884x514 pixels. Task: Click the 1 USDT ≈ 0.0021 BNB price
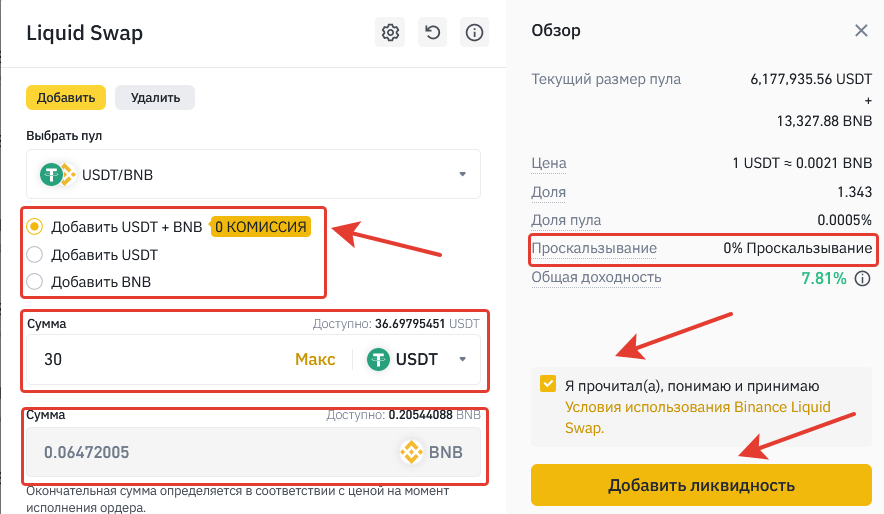tap(802, 163)
